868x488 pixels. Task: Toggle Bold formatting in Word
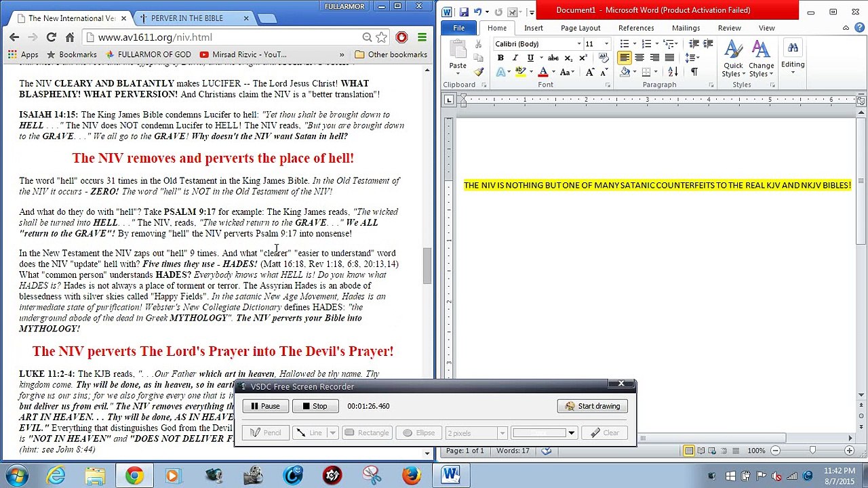500,58
